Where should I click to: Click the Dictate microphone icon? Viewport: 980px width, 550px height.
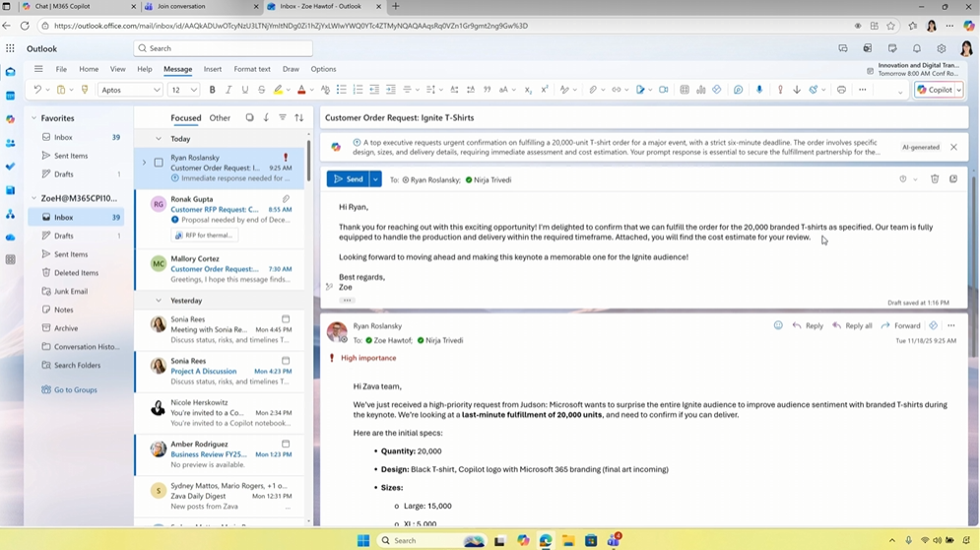(x=758, y=90)
